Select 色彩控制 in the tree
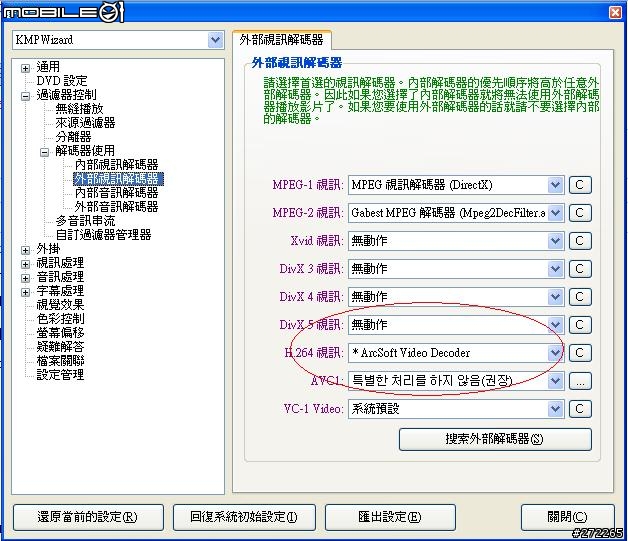The image size is (628, 541). pos(60,319)
